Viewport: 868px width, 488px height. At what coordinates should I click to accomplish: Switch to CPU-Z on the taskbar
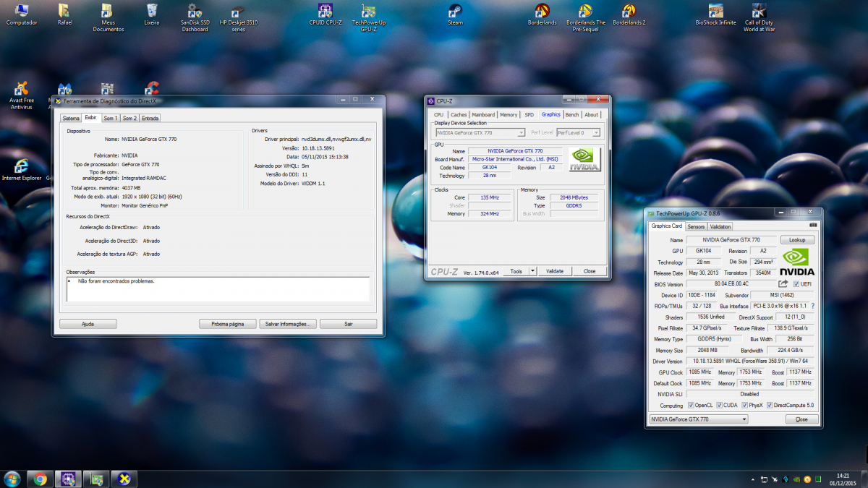pos(69,479)
